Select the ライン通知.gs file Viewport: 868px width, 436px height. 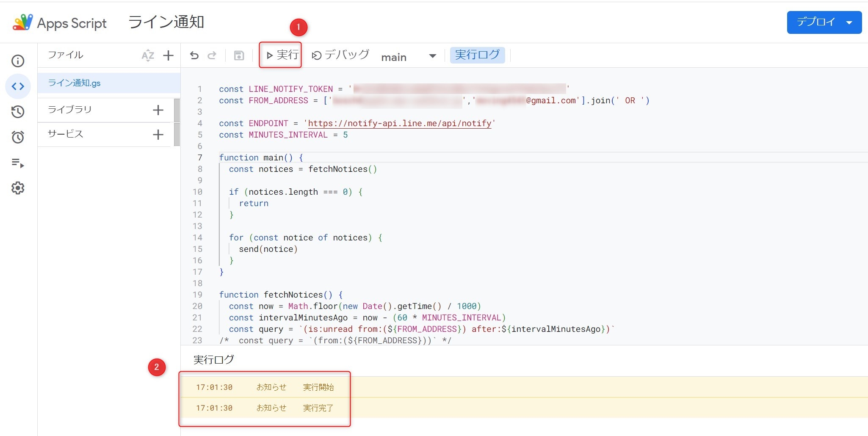[75, 83]
